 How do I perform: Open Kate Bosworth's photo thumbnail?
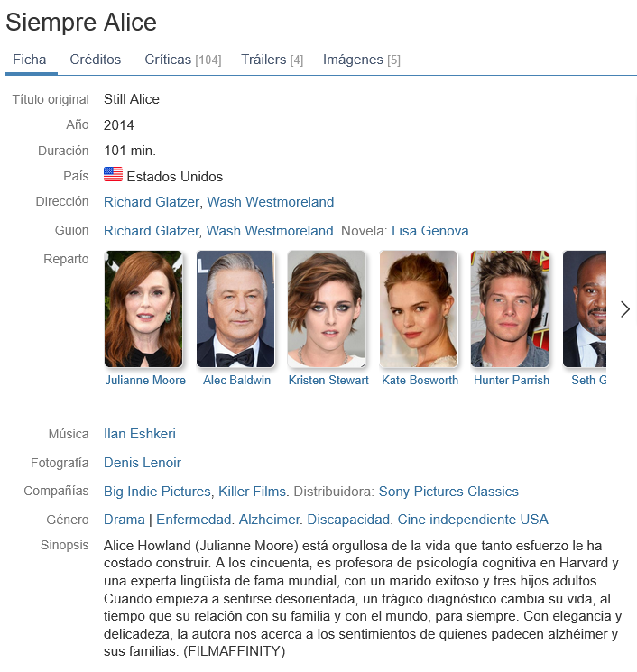point(419,309)
